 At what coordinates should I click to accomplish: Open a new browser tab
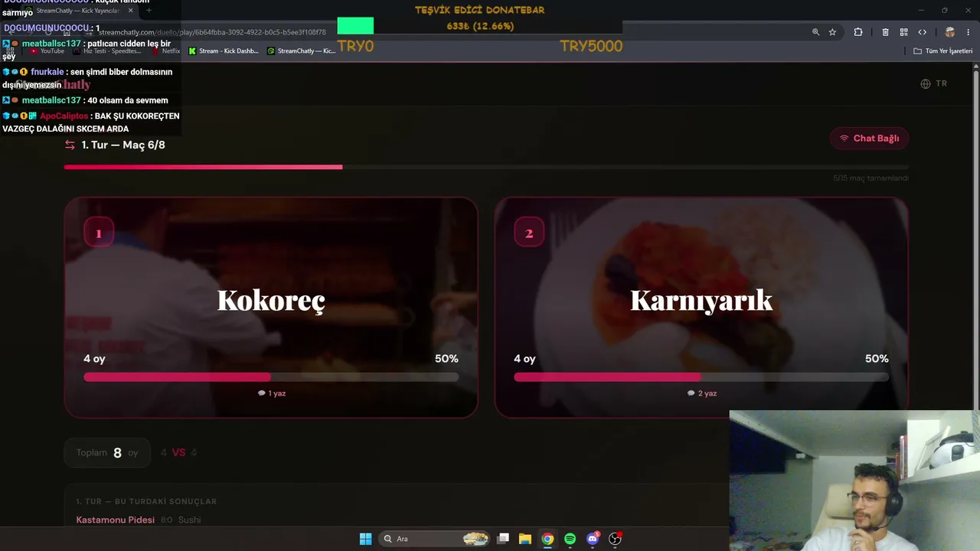149,11
